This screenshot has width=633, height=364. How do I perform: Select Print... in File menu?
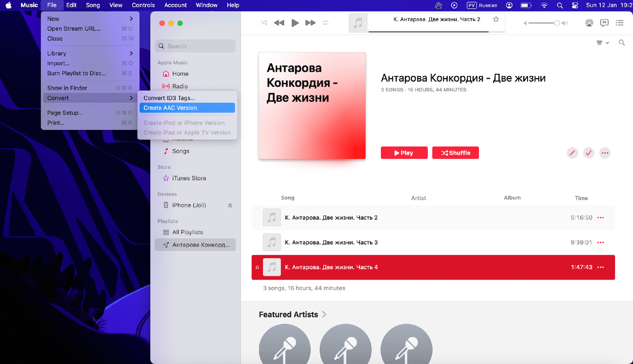coord(90,122)
